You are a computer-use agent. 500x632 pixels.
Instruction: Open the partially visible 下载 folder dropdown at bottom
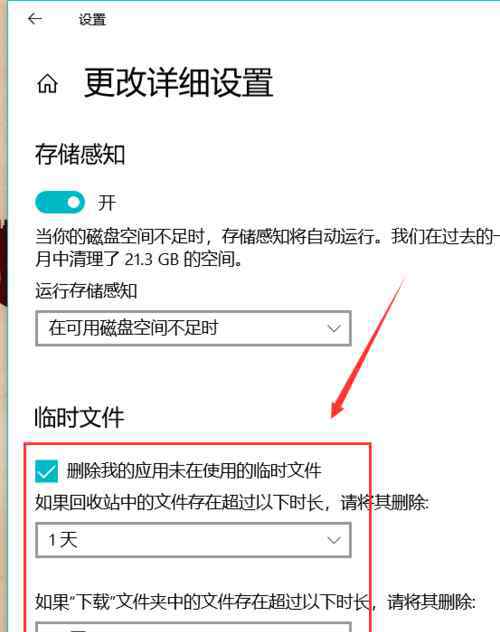193,627
